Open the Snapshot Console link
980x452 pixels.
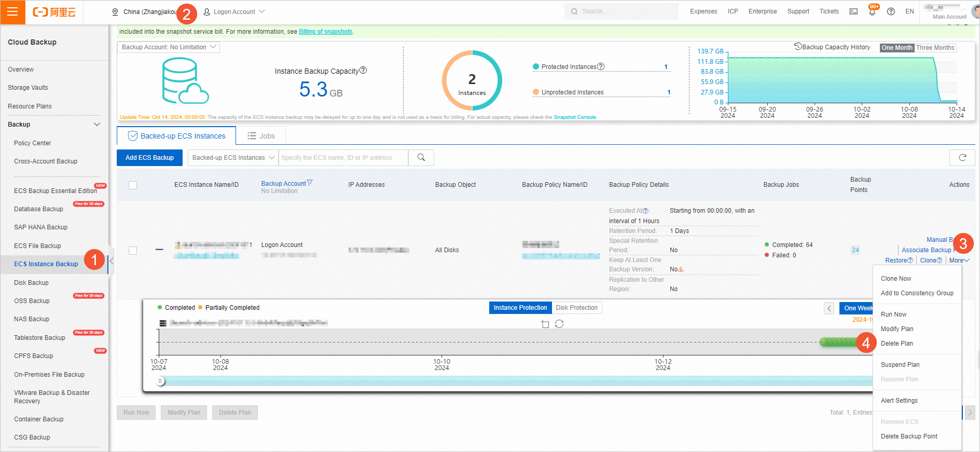click(575, 117)
